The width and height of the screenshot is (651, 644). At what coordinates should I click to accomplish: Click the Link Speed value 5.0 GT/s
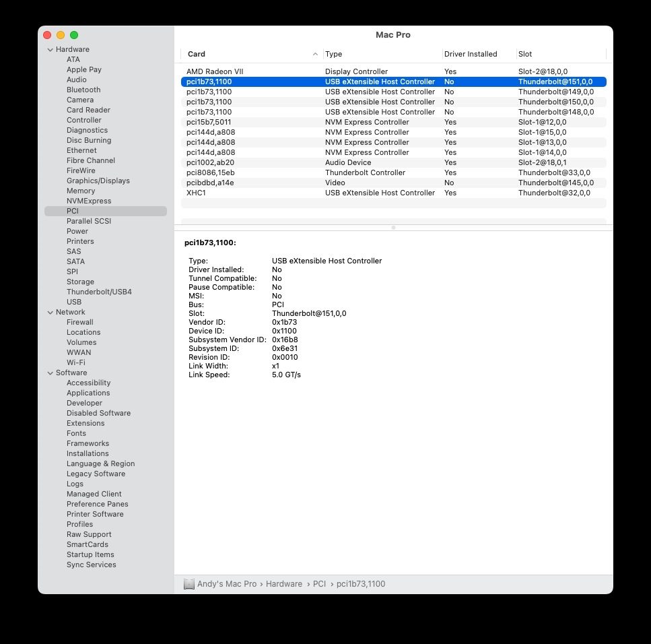tap(286, 375)
